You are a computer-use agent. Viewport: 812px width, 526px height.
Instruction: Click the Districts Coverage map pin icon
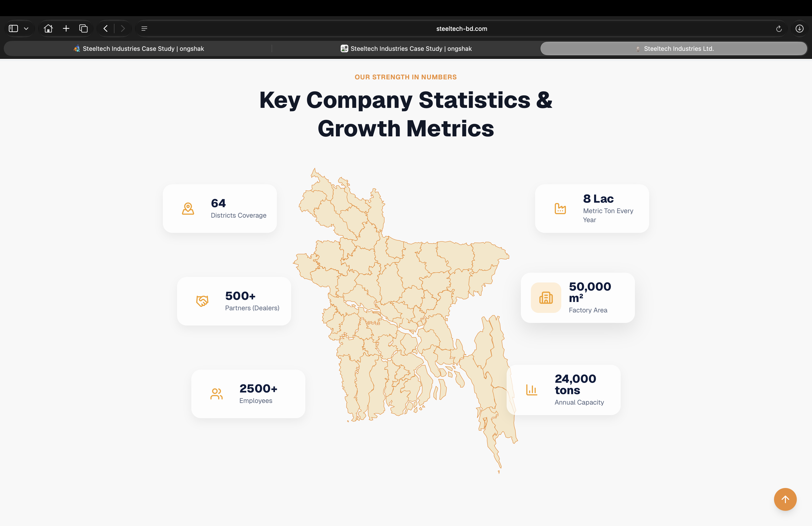point(188,209)
